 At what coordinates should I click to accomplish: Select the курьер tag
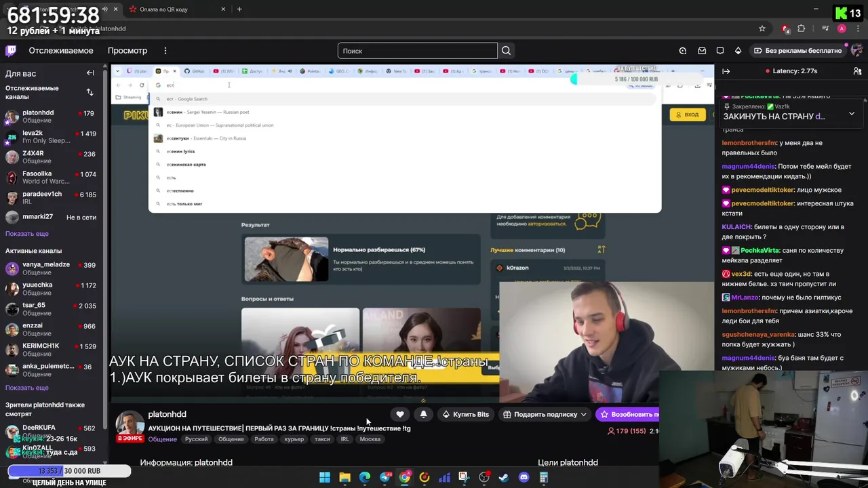coord(294,439)
